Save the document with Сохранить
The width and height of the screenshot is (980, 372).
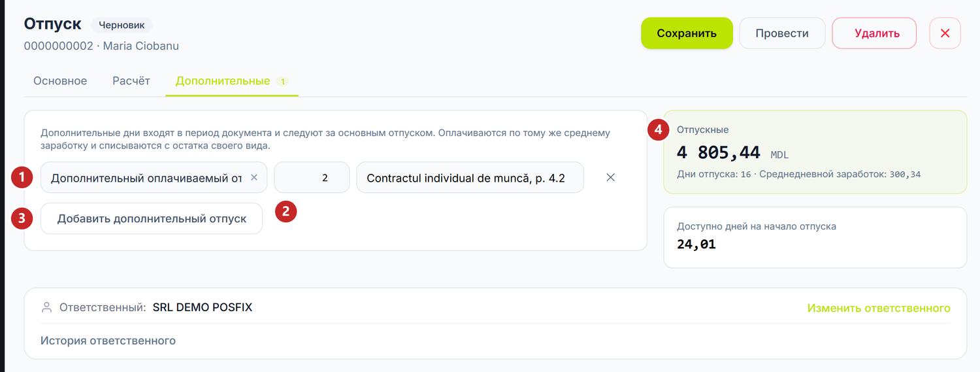tap(687, 33)
